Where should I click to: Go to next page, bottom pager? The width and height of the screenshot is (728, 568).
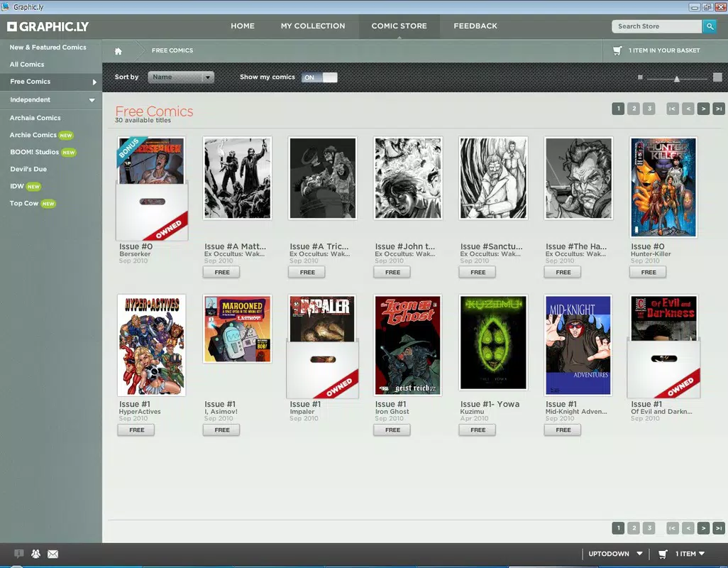click(x=703, y=528)
